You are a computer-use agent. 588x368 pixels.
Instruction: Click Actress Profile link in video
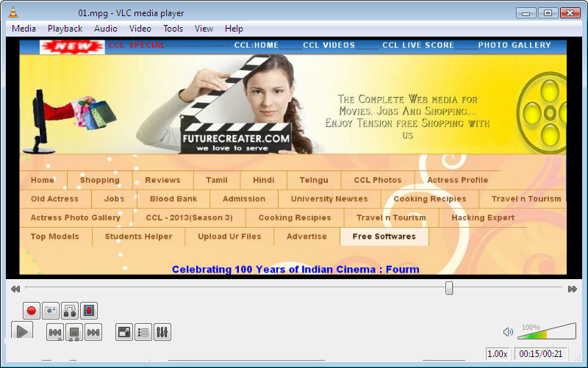tap(457, 180)
